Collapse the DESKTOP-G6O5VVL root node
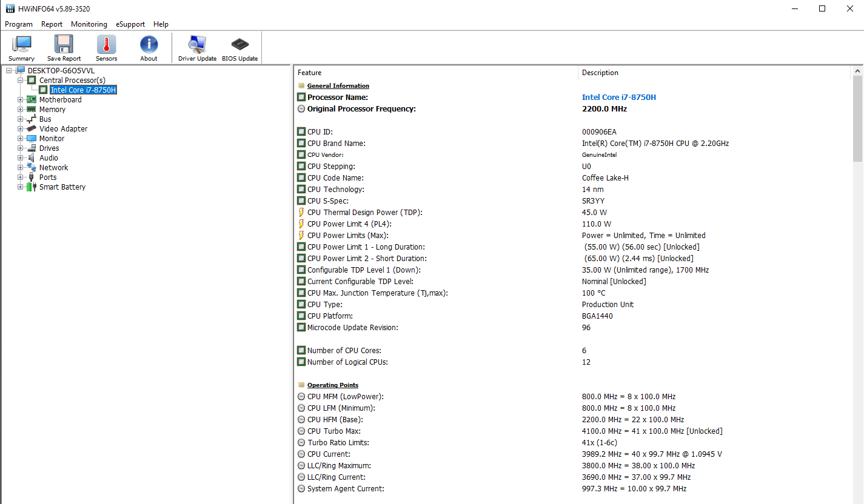The width and height of the screenshot is (864, 504). [x=9, y=71]
